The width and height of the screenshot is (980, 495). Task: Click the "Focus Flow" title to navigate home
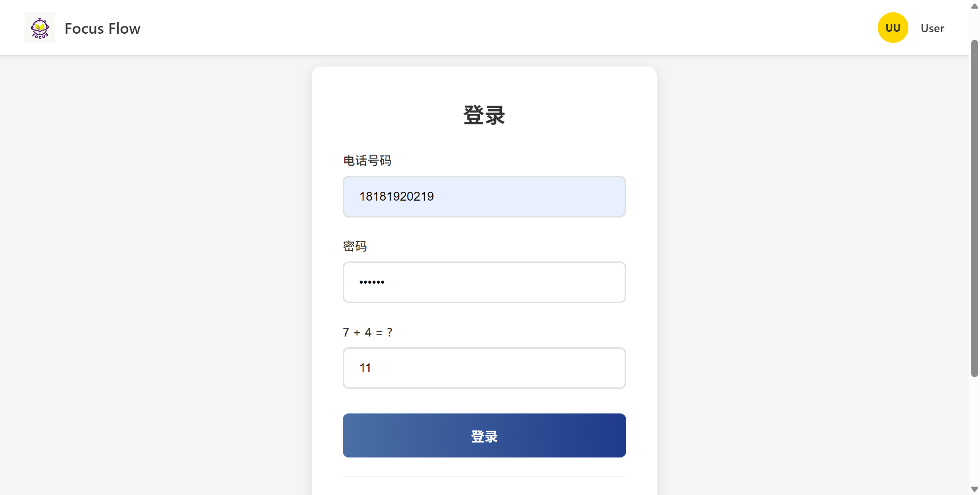(x=102, y=28)
